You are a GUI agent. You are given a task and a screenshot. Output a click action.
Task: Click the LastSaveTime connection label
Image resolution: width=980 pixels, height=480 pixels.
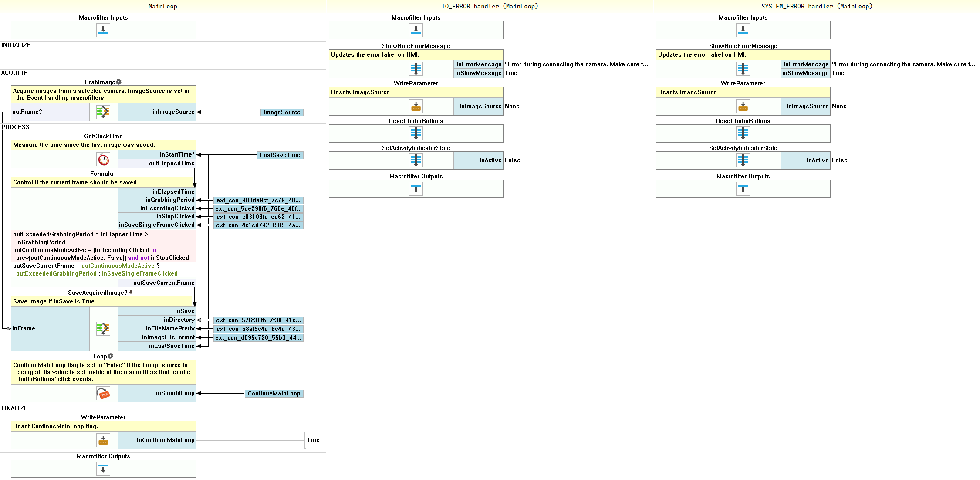tap(280, 155)
